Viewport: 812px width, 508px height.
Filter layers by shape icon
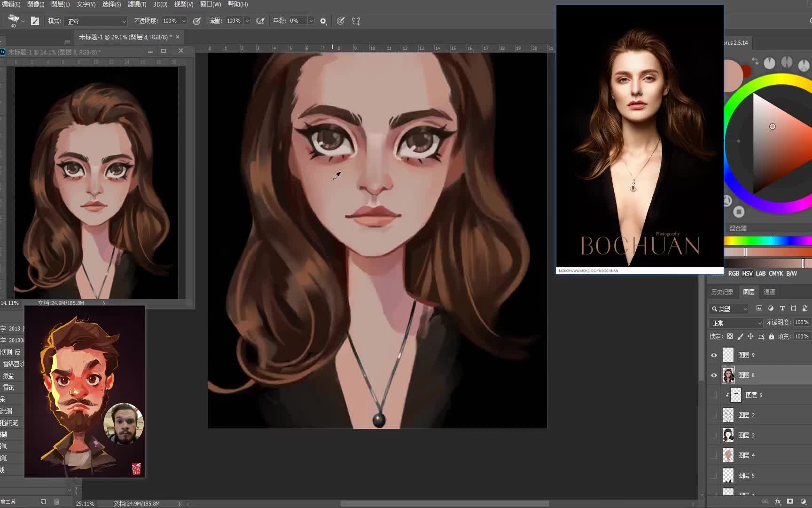[793, 309]
